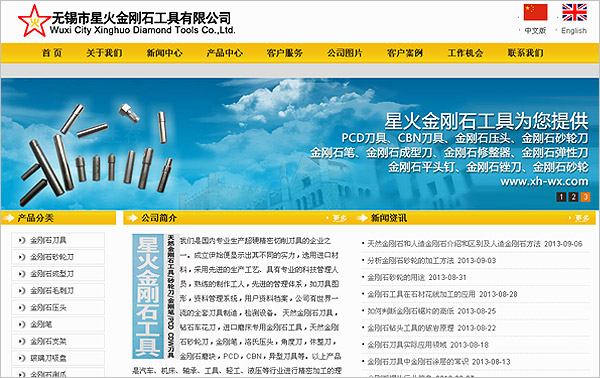Open 更多 link in 公司简介 section
Image resolution: width=600 pixels, height=378 pixels.
(x=339, y=218)
